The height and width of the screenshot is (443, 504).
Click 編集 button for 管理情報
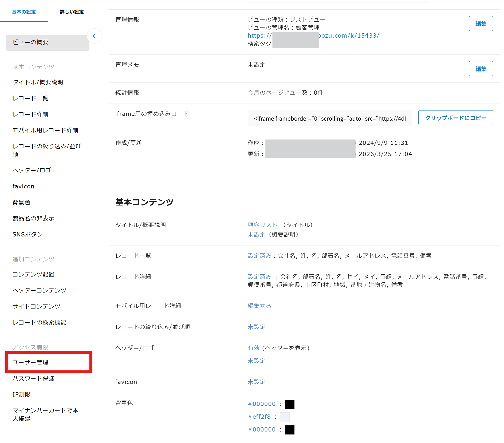point(481,24)
